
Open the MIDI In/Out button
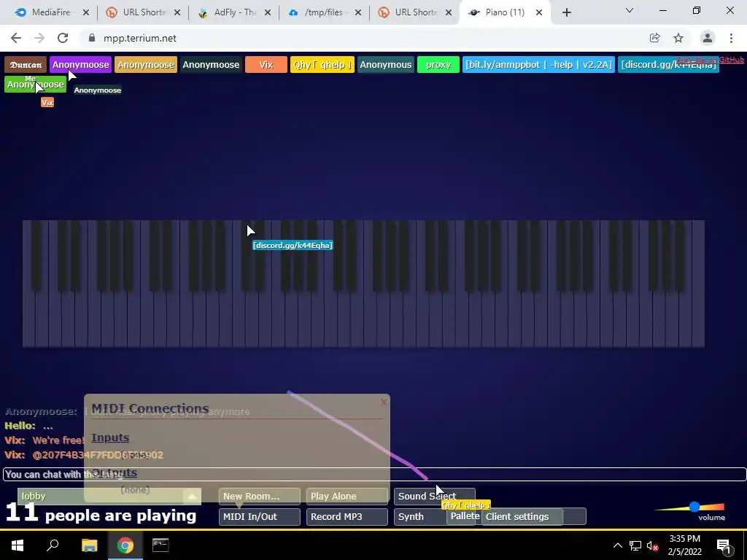pyautogui.click(x=259, y=517)
